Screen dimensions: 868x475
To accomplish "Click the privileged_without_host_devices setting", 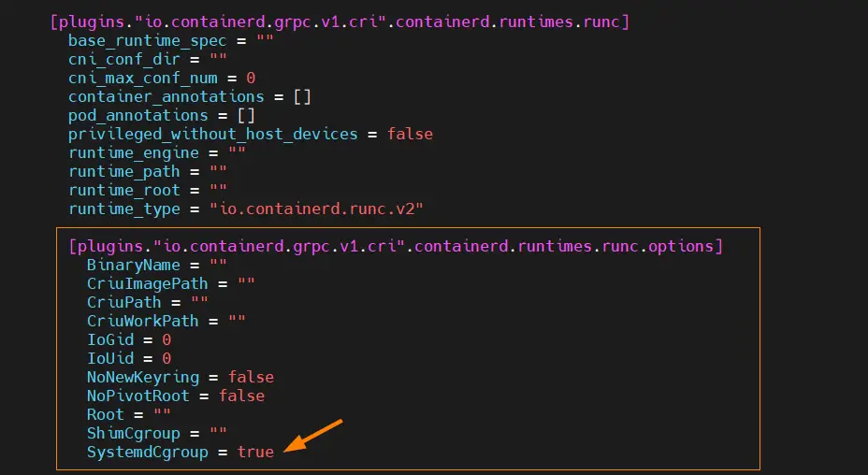I will [251, 135].
